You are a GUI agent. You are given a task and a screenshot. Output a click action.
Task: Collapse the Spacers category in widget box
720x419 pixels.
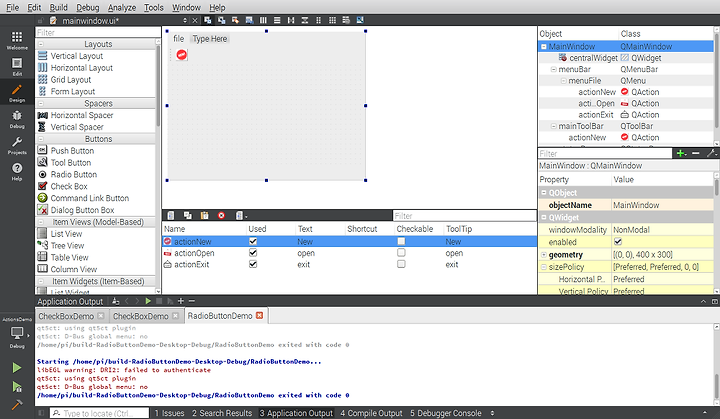tap(41, 103)
